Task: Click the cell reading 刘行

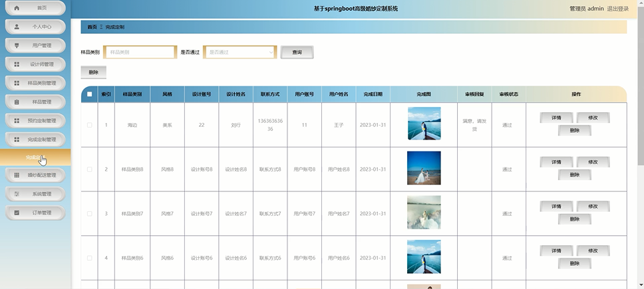Action: click(236, 125)
